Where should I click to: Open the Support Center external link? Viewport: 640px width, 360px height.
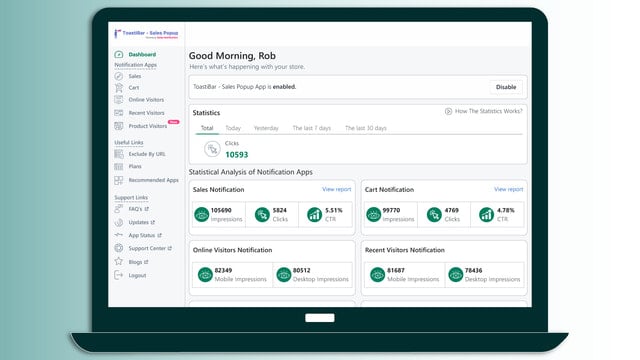pos(150,248)
